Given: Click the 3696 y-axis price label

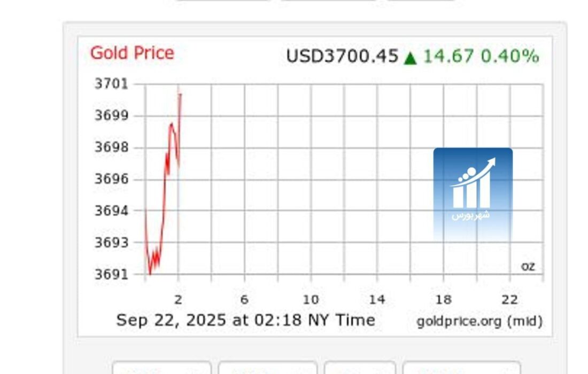Looking at the screenshot, I should point(111,179).
